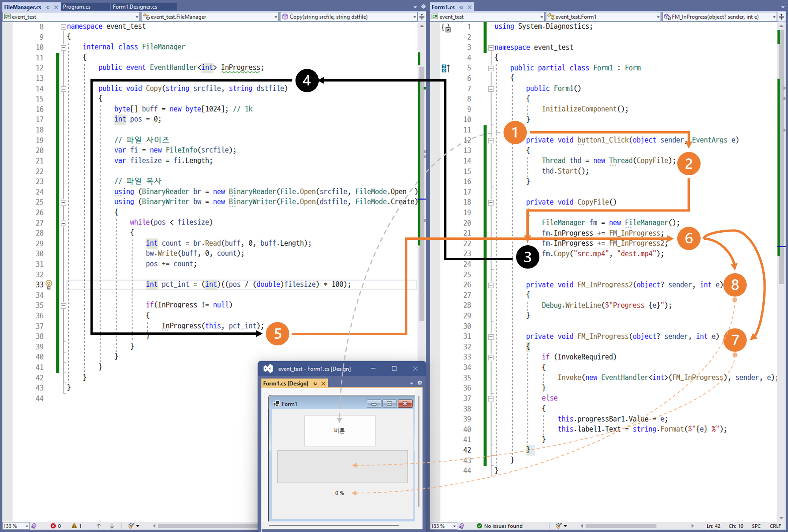Go to next issue with down arrow
This screenshot has height=532, width=788.
coord(112,526)
